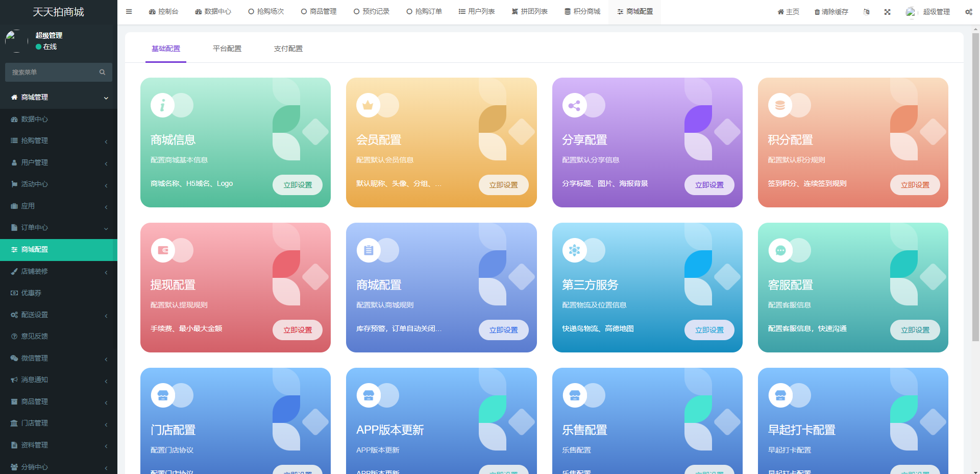Click 立即设置 on the 分享配置 card
Viewport: 980px width, 474px height.
709,185
